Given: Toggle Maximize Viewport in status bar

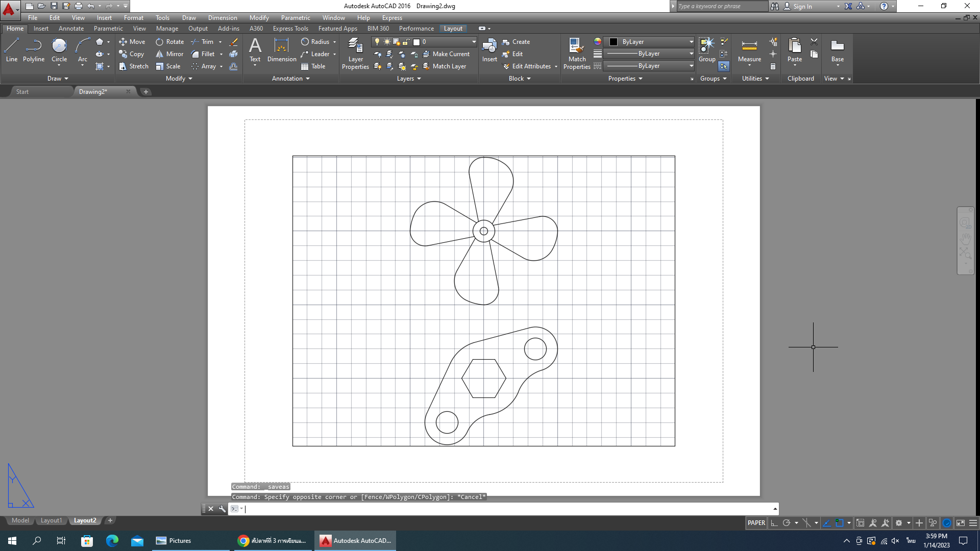Looking at the screenshot, I should (x=861, y=523).
